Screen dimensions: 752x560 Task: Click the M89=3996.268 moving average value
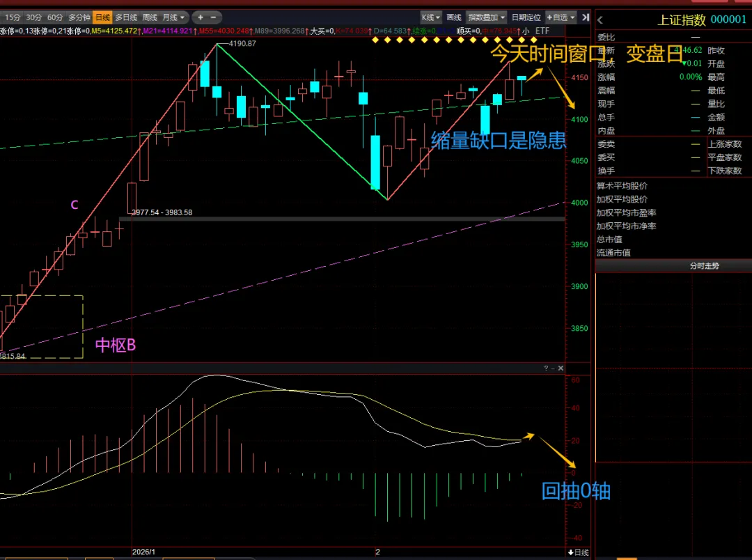point(280,31)
